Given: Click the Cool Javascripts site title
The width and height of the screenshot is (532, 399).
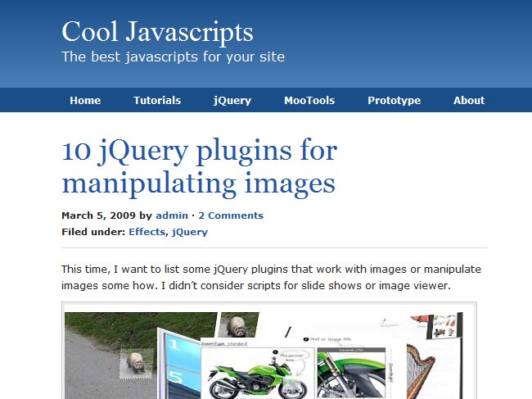Looking at the screenshot, I should pyautogui.click(x=157, y=32).
